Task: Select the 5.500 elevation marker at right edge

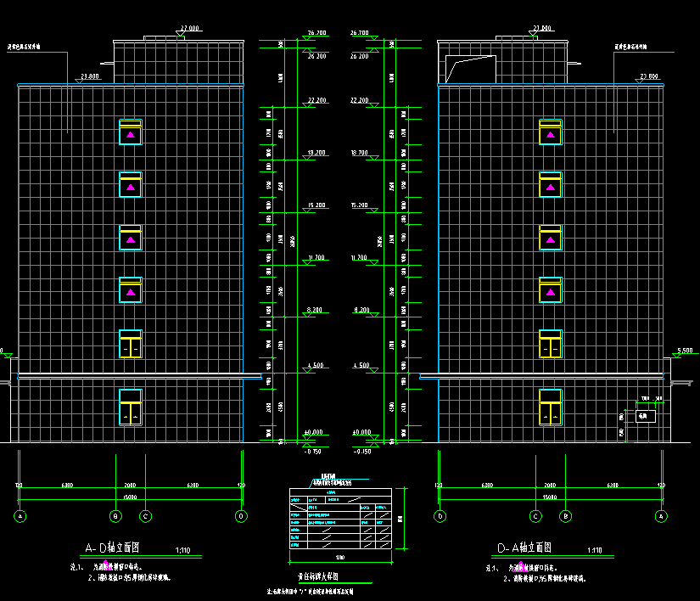Action: [686, 351]
